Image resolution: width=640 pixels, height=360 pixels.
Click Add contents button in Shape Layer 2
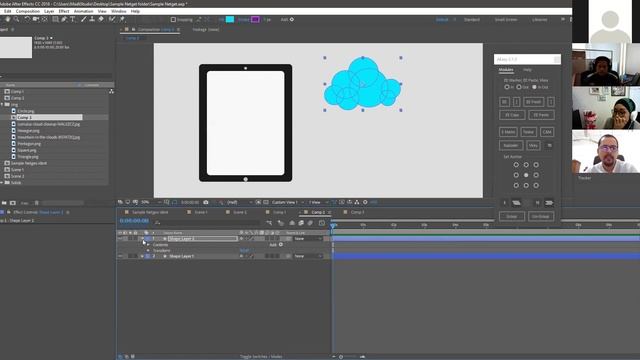(281, 244)
